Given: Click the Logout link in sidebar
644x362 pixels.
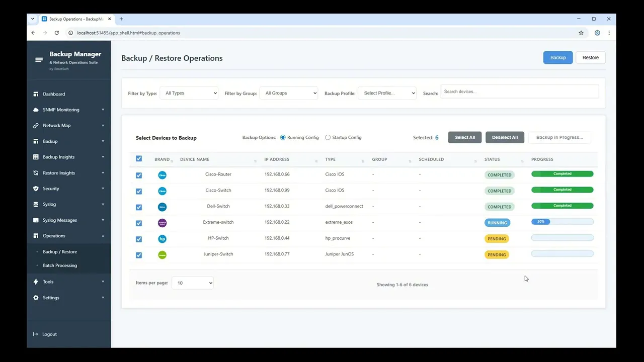Looking at the screenshot, I should tap(50, 334).
